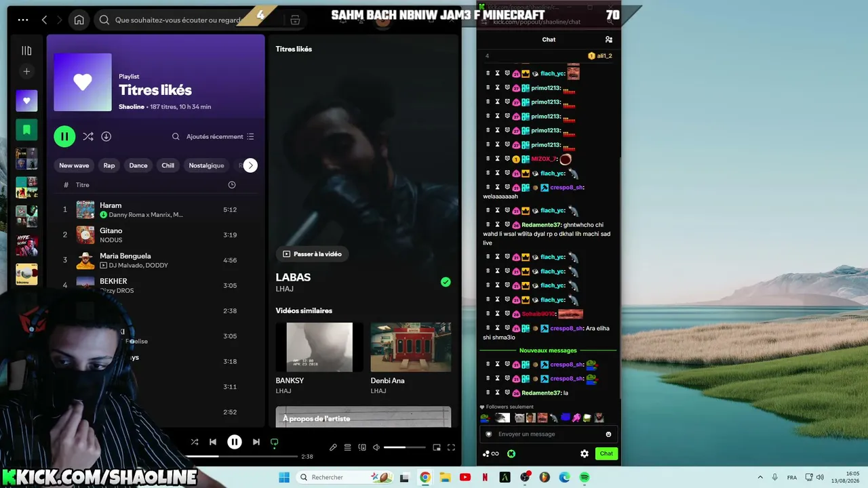Open the channel points infinity icon in chat
Viewport: 868px width, 488px height.
pyautogui.click(x=492, y=453)
